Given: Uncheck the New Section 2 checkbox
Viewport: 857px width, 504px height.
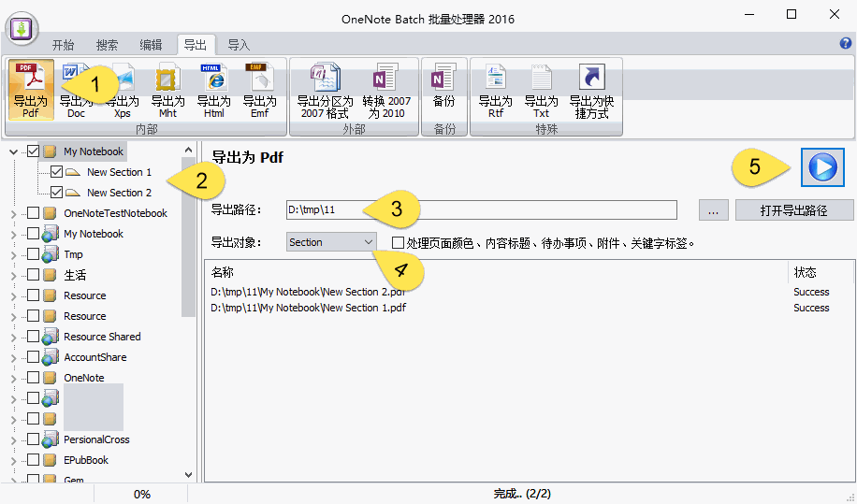Looking at the screenshot, I should (x=56, y=193).
